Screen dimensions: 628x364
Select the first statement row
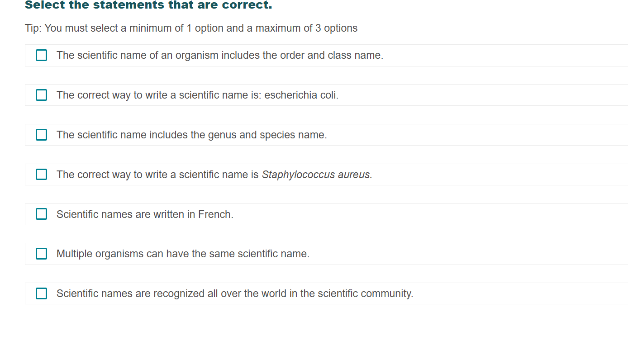click(219, 55)
